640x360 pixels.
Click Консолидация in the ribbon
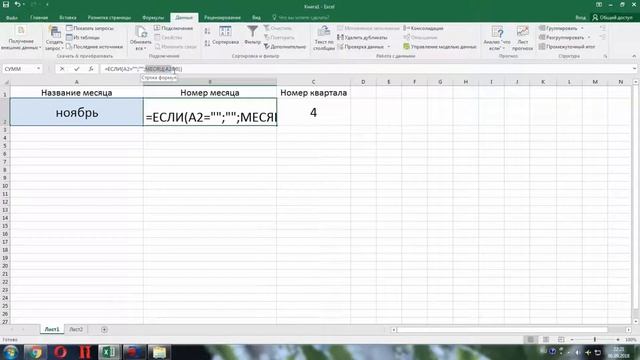point(423,28)
